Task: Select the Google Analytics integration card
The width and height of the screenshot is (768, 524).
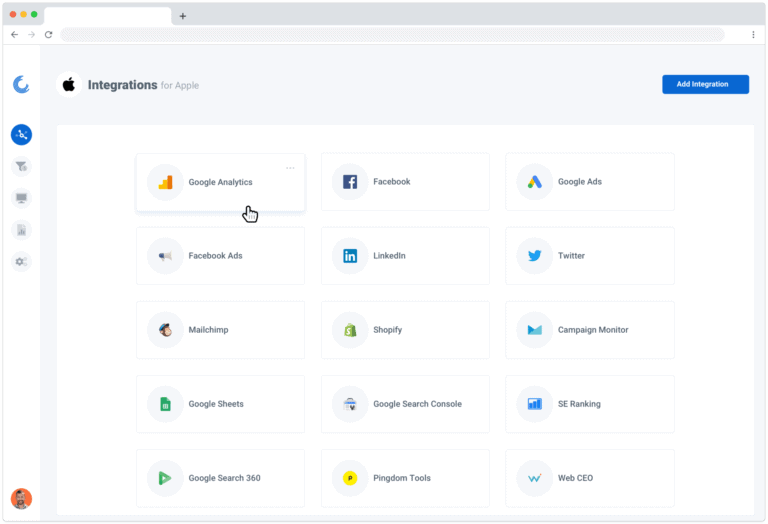Action: pyautogui.click(x=220, y=182)
